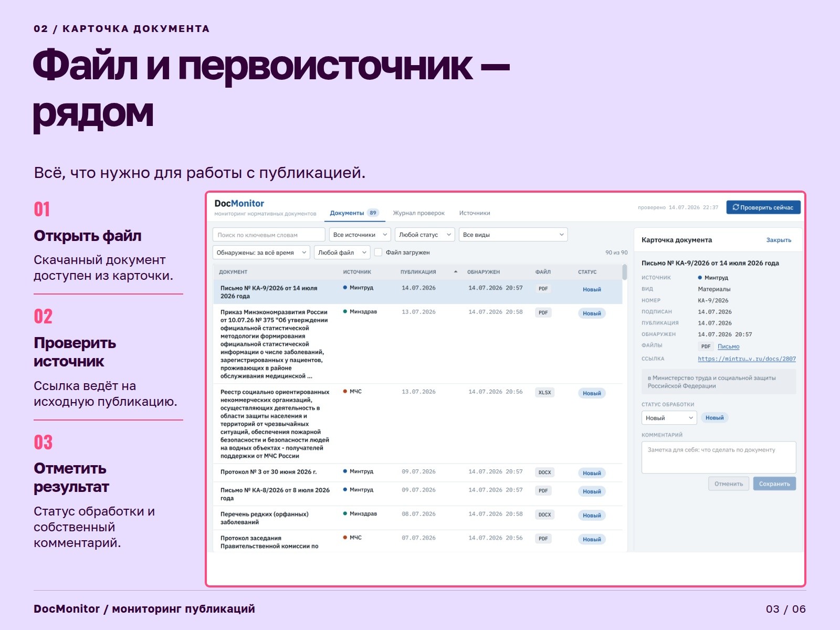Screen dimensions: 840x630
Task: Sort by the ИСТОЧНИК column header
Action: pos(357,272)
